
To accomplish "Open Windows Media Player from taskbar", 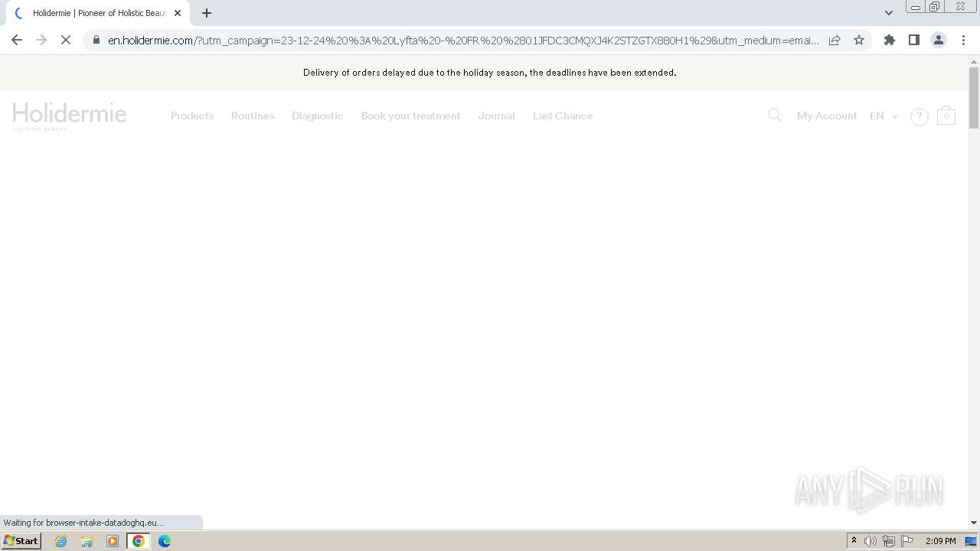I will pos(113,541).
